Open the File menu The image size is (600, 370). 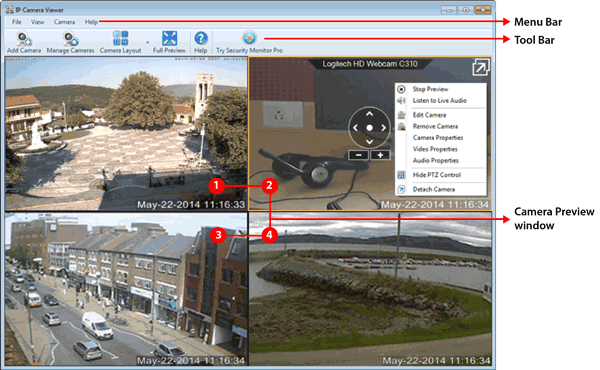[x=16, y=22]
